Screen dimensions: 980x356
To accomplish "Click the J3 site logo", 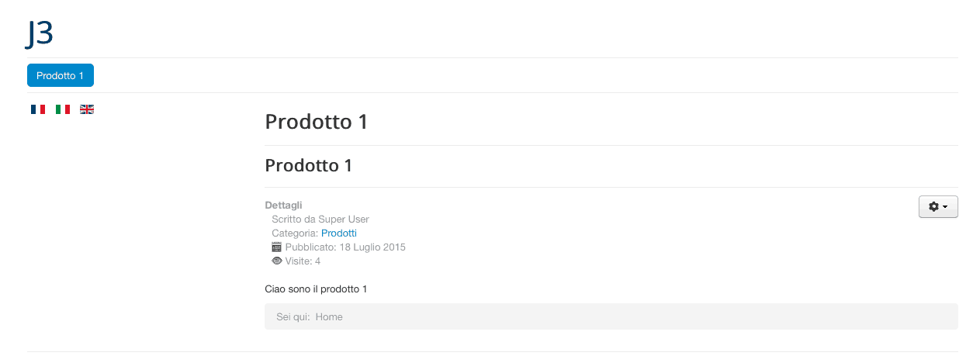I will pos(40,34).
